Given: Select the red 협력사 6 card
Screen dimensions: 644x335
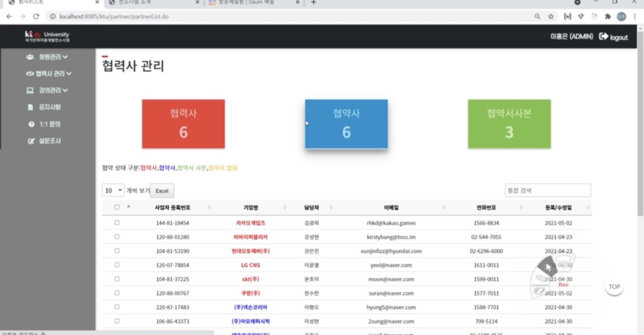Looking at the screenshot, I should tap(183, 124).
